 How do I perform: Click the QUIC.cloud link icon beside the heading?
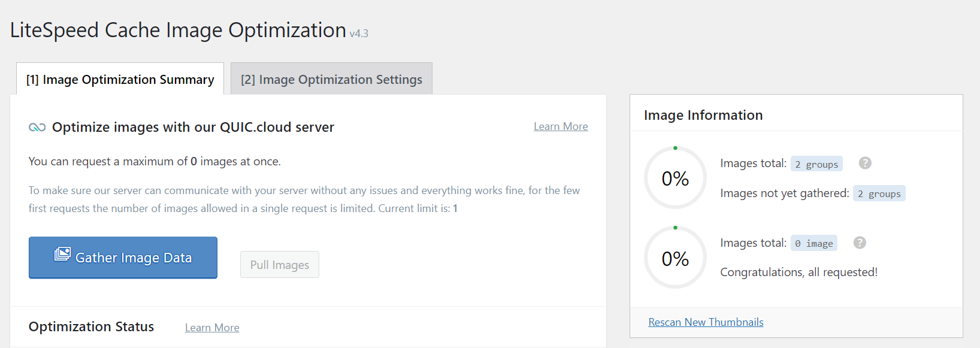37,127
